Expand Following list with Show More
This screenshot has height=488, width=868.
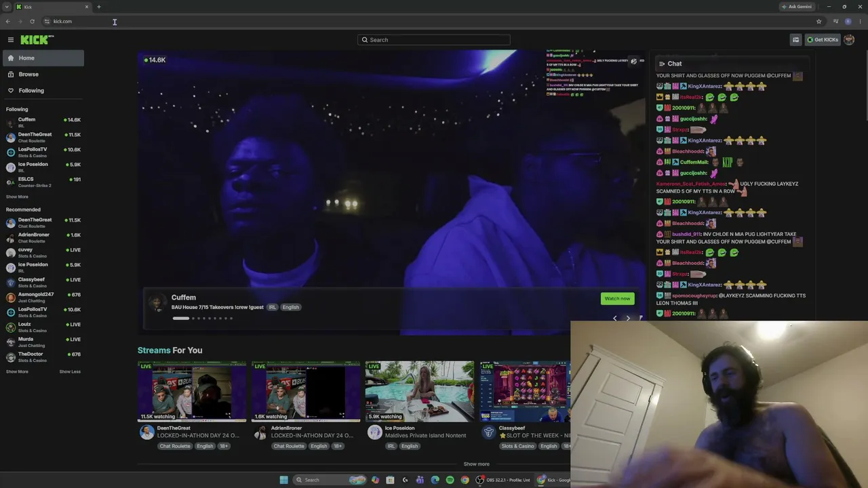tap(17, 197)
